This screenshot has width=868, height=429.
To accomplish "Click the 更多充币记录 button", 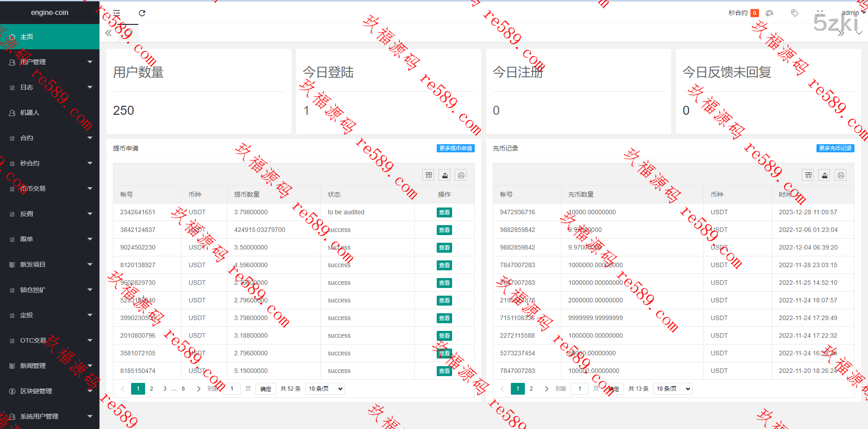I will 835,148.
